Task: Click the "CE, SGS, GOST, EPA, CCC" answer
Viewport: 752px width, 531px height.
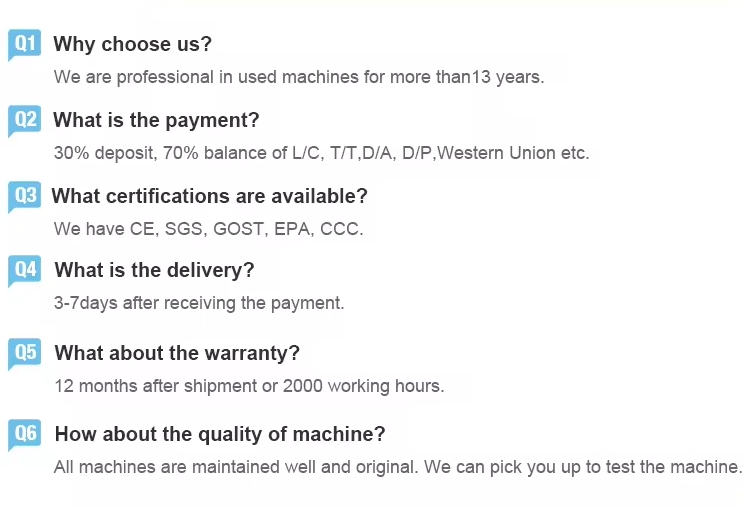Action: tap(246, 229)
